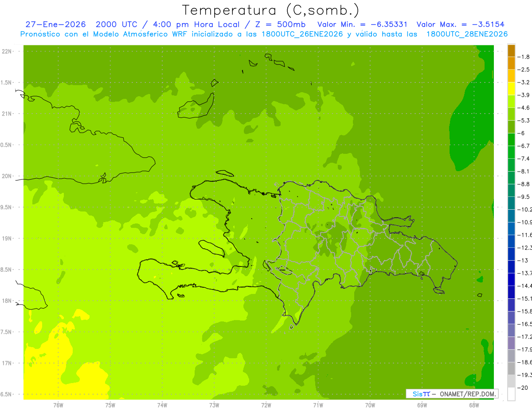This screenshot has height=411, width=532.
Task: Pick the lime swatch between -3.9 and -4.6
Action: click(x=511, y=102)
